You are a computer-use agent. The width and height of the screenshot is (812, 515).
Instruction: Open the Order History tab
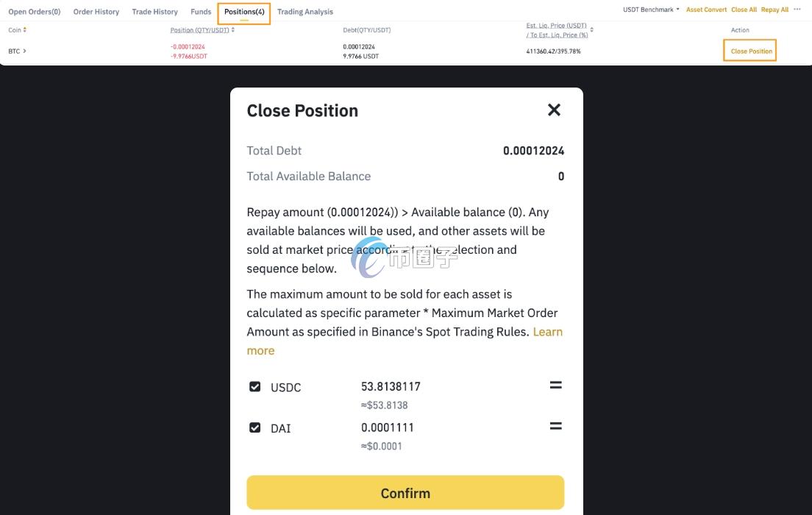coord(96,12)
